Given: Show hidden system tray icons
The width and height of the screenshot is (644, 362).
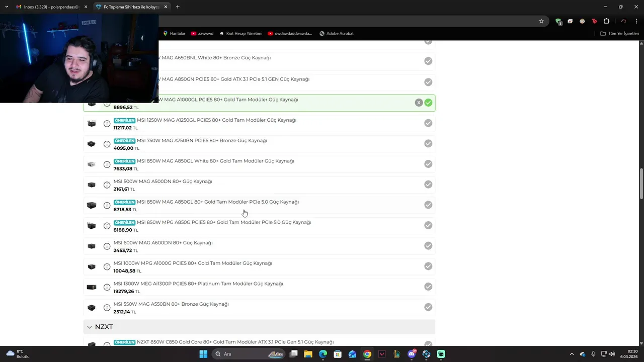Looking at the screenshot, I should (571, 354).
